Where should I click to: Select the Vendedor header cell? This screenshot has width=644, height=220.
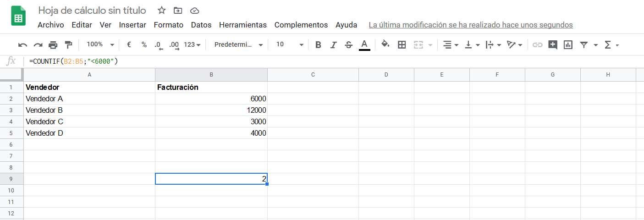[89, 87]
